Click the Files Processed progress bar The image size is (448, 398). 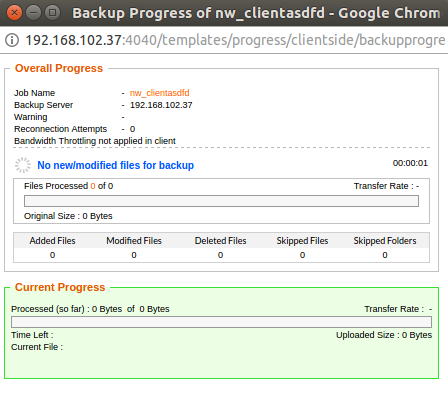(221, 201)
